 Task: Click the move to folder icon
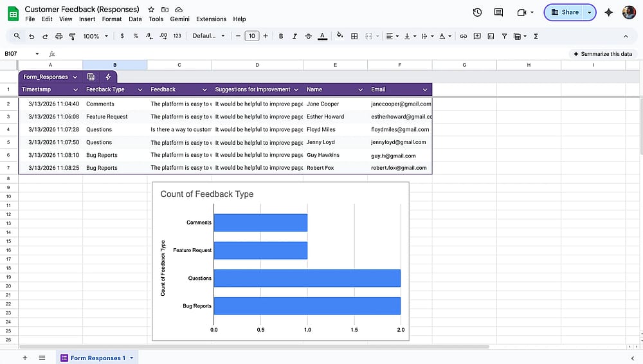[x=165, y=10]
